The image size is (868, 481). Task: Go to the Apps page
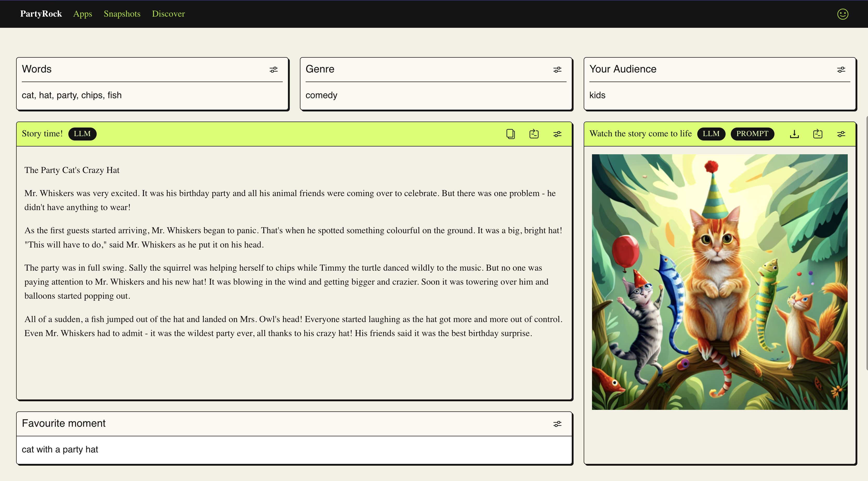[83, 14]
